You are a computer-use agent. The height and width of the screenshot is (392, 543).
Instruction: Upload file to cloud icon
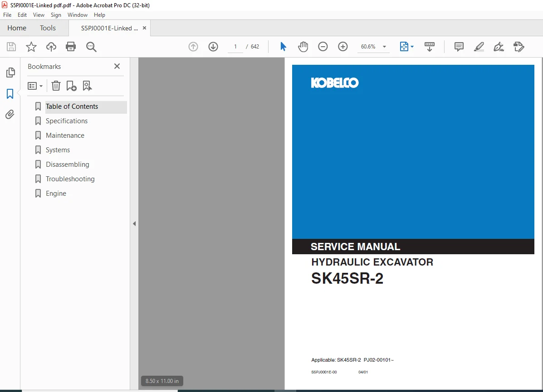pos(51,47)
